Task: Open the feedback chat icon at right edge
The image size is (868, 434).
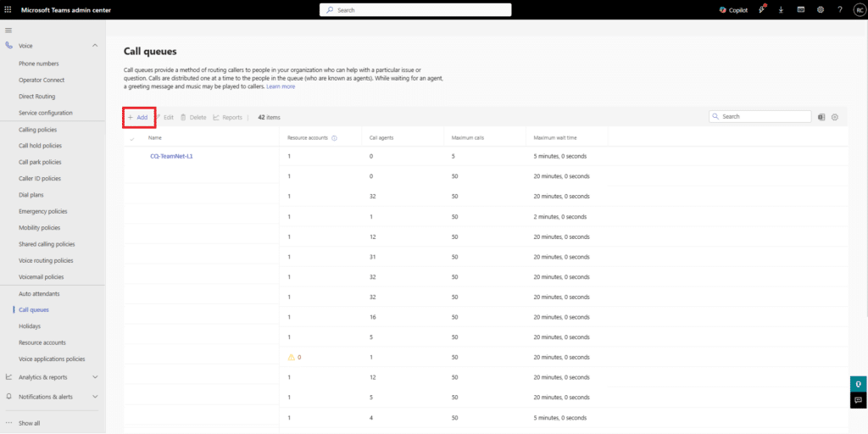Action: [x=858, y=400]
